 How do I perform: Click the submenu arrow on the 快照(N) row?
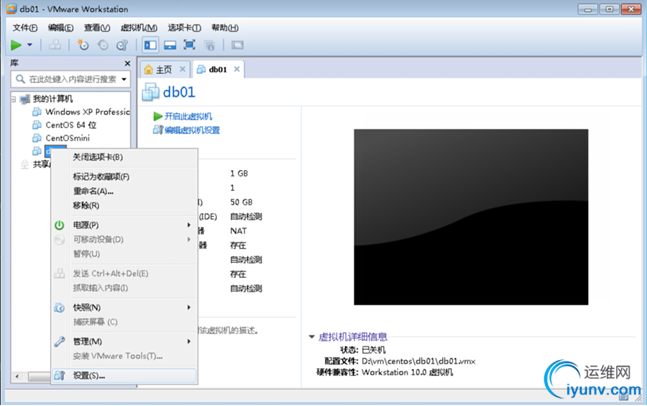189,308
